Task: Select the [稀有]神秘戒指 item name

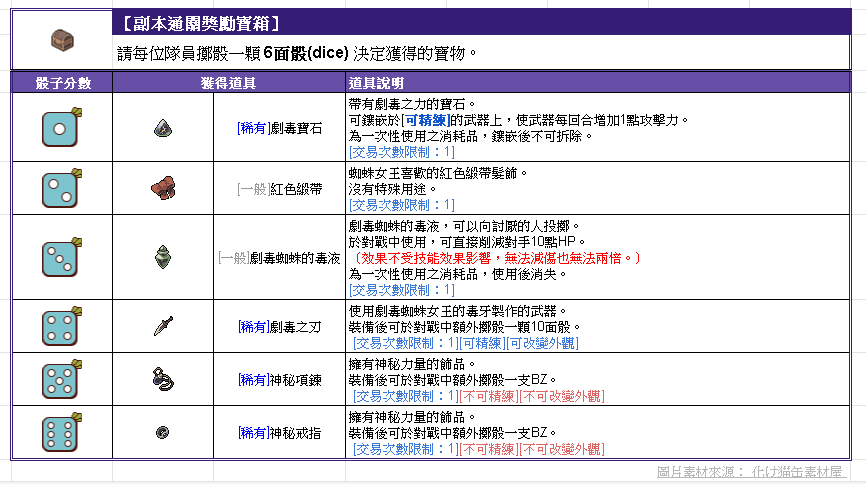Action: click(x=279, y=433)
